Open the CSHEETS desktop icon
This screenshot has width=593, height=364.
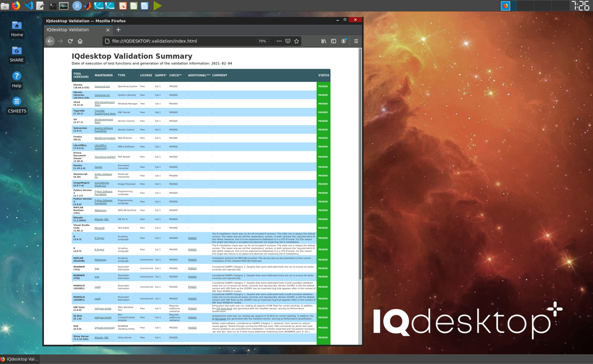click(x=17, y=105)
